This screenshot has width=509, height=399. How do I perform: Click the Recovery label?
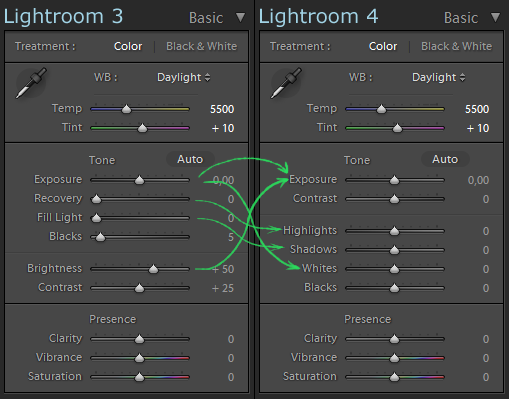click(58, 198)
